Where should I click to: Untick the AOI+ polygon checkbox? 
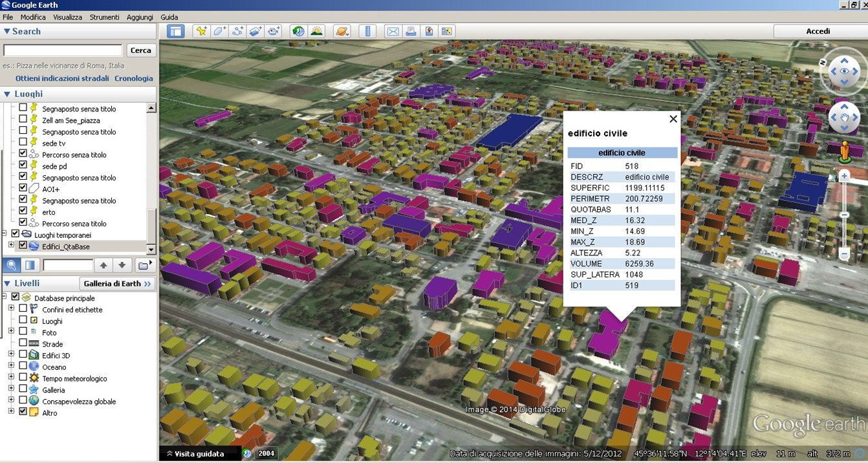click(x=23, y=188)
